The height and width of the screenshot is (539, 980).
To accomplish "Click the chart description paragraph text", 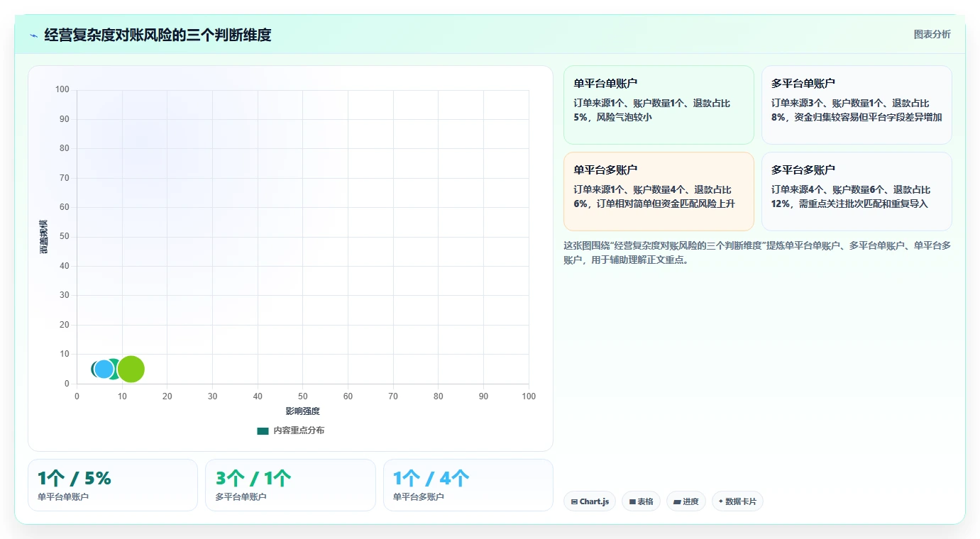I will (x=757, y=252).
